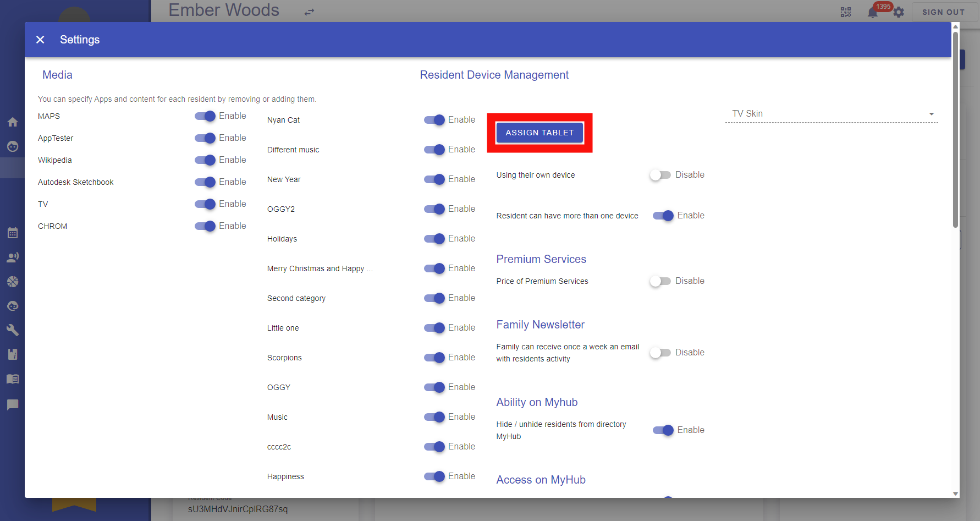This screenshot has height=521, width=980.
Task: Click the QR code icon in header
Action: pyautogui.click(x=846, y=12)
